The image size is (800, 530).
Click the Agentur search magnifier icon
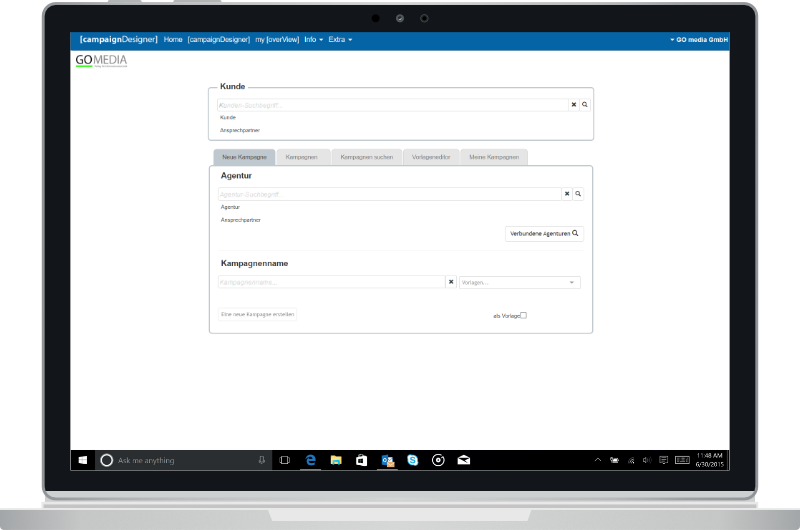pos(578,194)
